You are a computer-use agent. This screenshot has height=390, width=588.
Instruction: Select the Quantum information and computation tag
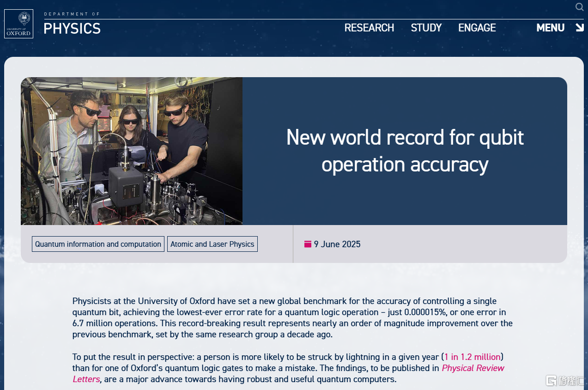[98, 244]
